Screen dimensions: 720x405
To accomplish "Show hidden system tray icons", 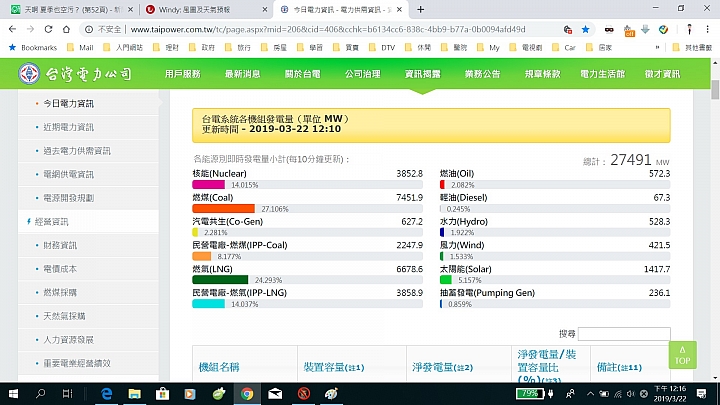I will [591, 394].
